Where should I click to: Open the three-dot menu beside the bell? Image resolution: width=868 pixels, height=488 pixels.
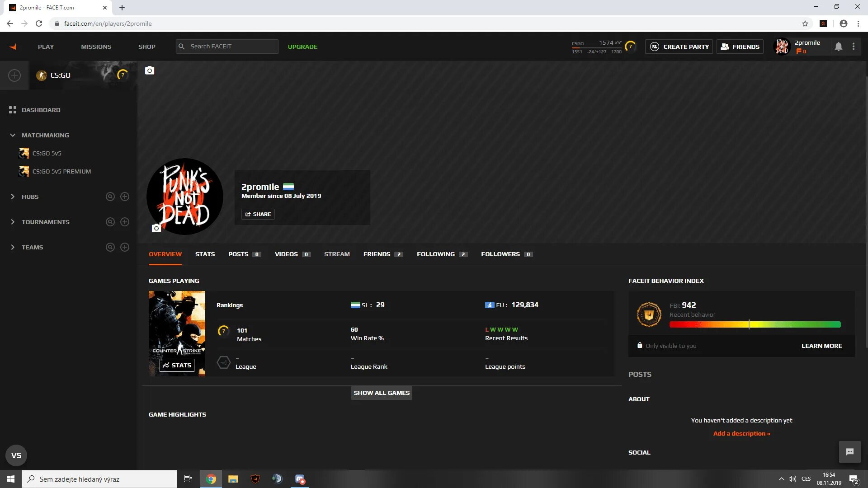coord(854,47)
